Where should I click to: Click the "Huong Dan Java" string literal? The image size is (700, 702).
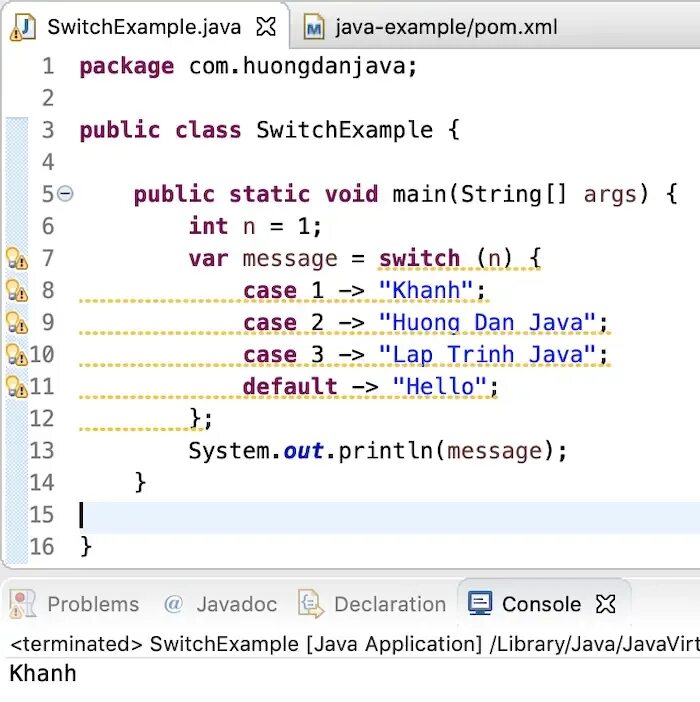[x=487, y=322]
